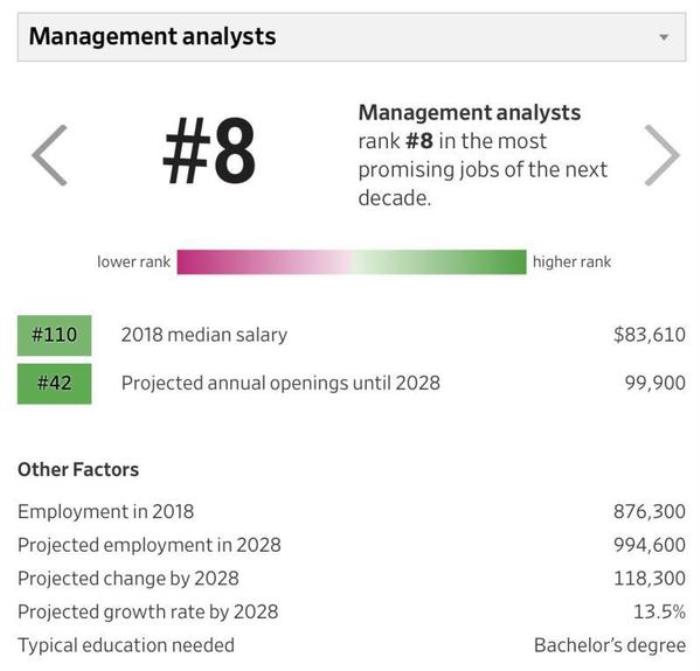Go to next job with right chevron
The width and height of the screenshot is (700, 671).
point(661,155)
